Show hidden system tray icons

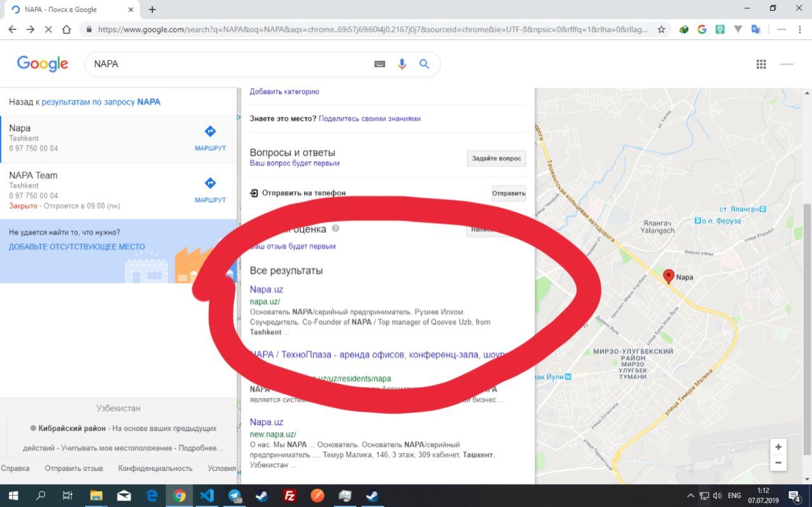[x=691, y=496]
